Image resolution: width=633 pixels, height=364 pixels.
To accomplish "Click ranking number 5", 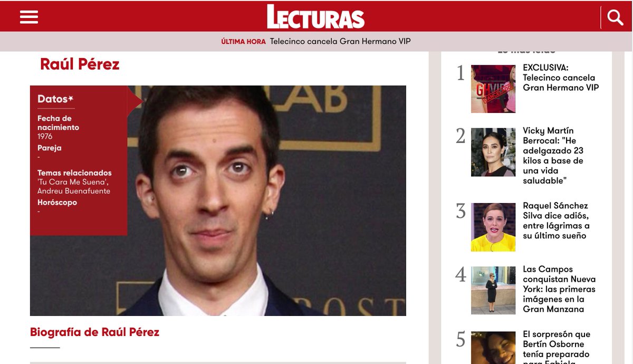I will [461, 340].
